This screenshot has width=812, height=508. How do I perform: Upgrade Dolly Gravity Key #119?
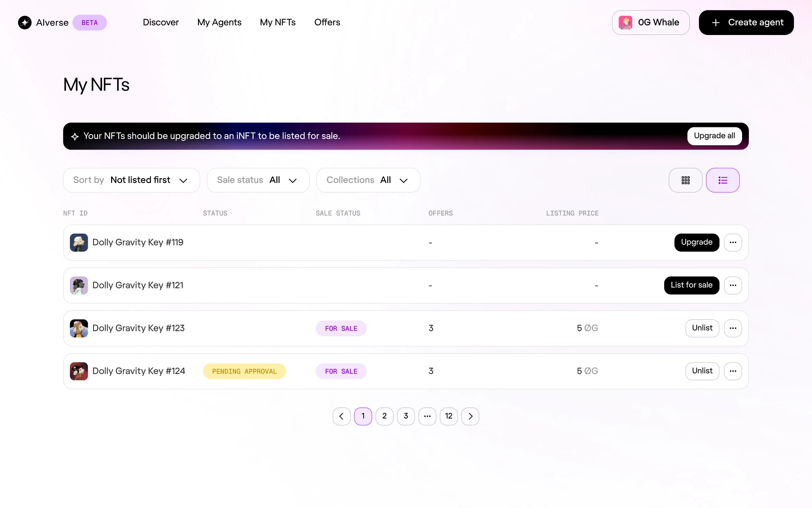(696, 242)
